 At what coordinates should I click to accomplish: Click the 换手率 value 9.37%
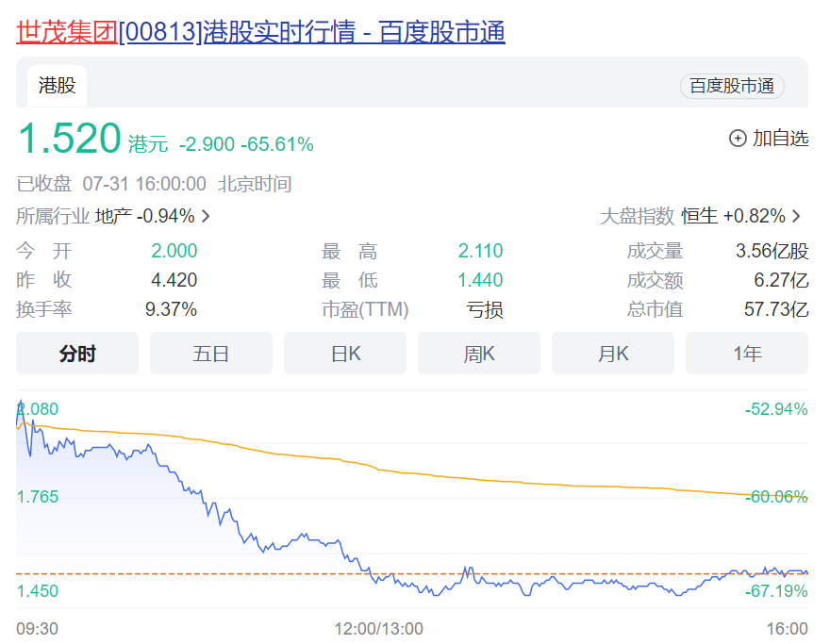(x=171, y=309)
